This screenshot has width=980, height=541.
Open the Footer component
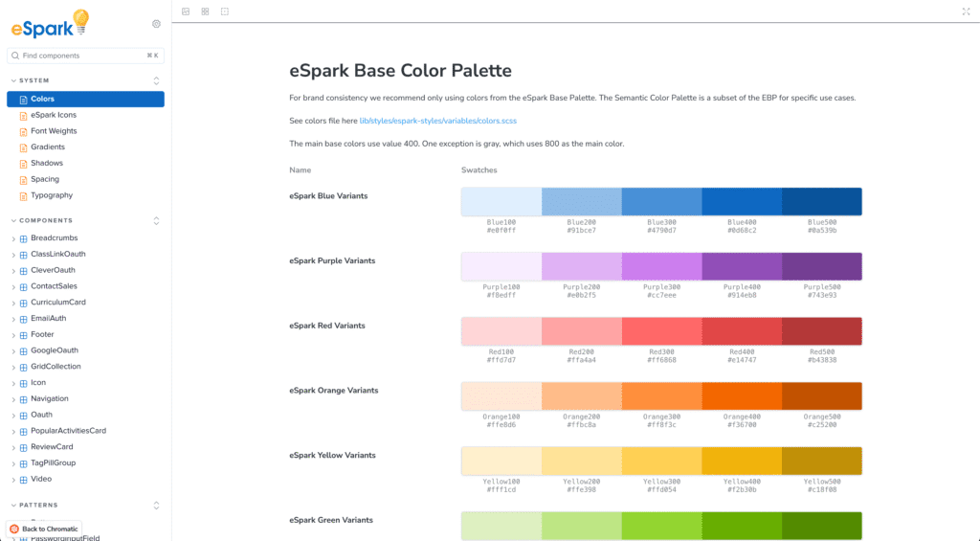click(42, 334)
